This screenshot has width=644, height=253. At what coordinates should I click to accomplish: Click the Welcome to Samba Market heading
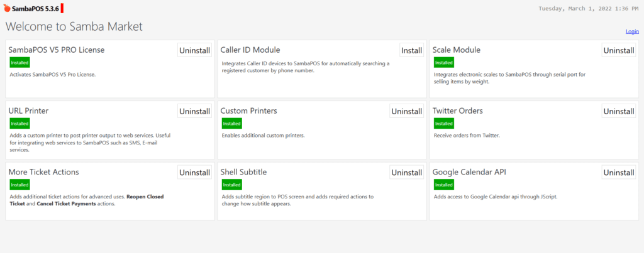74,26
